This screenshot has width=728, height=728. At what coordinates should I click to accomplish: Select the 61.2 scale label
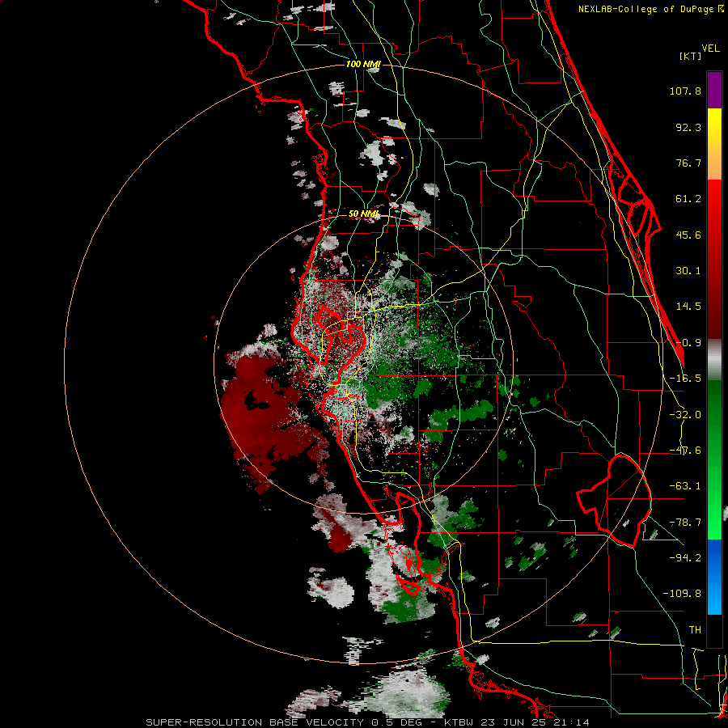coord(688,199)
